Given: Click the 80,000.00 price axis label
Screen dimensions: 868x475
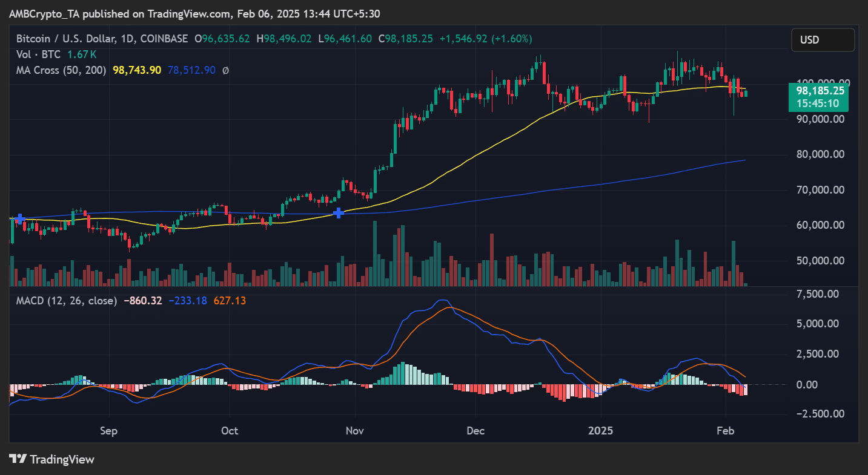Looking at the screenshot, I should pyautogui.click(x=820, y=154).
